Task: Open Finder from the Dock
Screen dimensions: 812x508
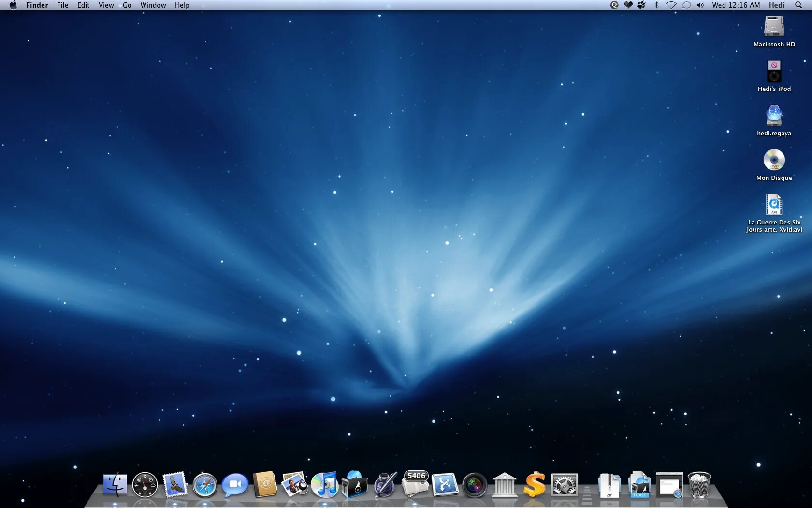Action: [x=115, y=484]
